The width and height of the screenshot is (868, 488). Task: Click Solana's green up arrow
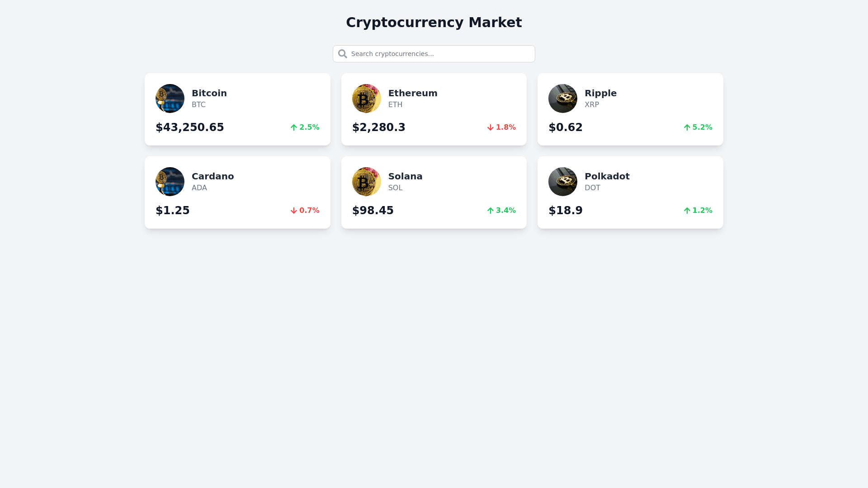[491, 211]
